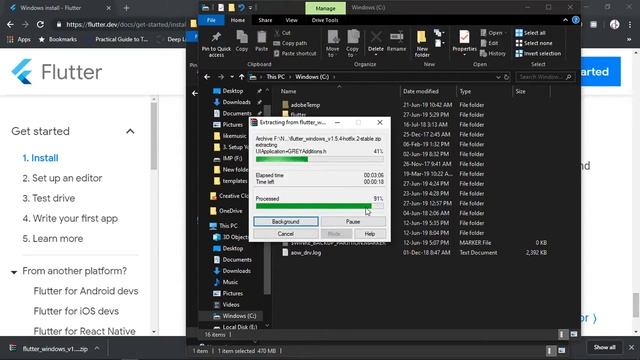
Task: Open address bar history dropdown
Action: (x=498, y=77)
